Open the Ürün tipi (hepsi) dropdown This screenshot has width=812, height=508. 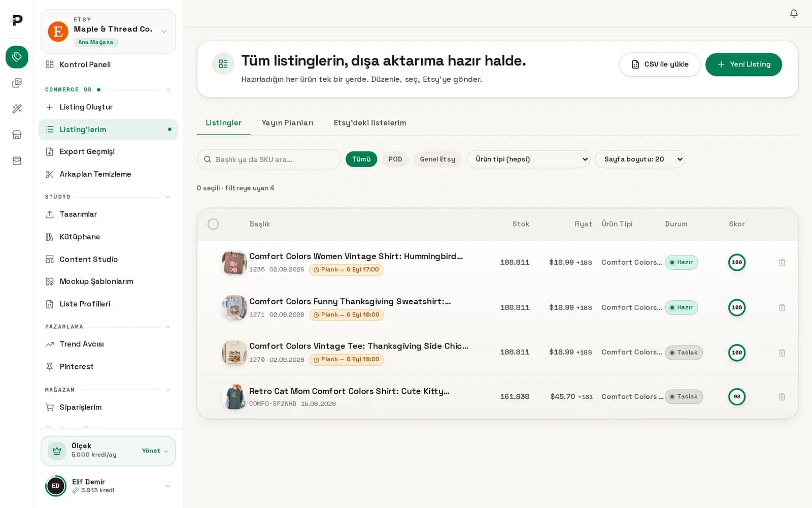[528, 159]
